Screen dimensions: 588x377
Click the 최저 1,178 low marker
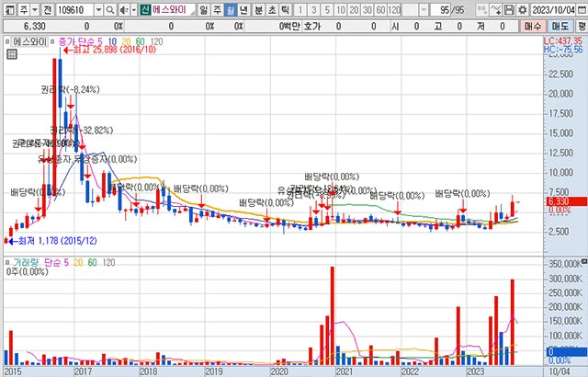click(52, 241)
